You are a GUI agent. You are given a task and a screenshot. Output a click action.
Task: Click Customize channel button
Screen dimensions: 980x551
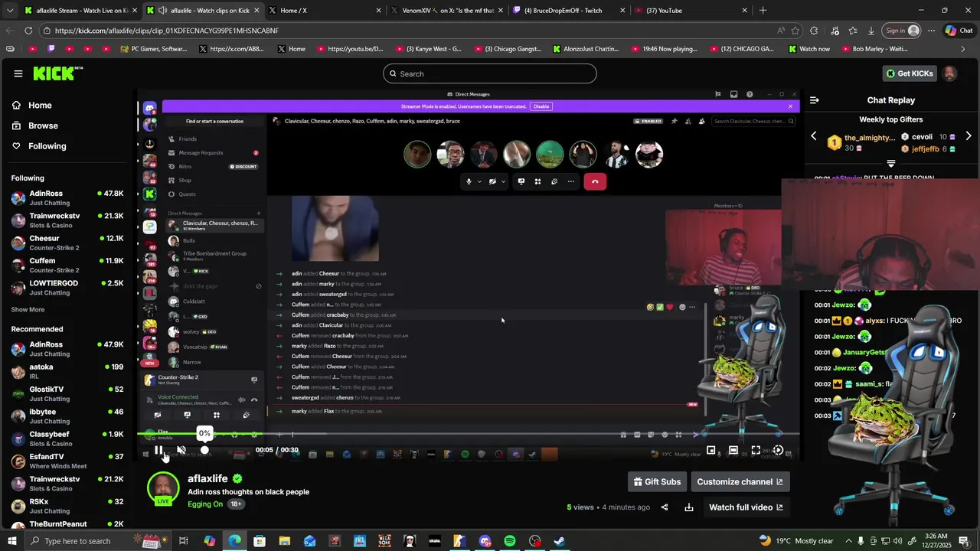[740, 481]
